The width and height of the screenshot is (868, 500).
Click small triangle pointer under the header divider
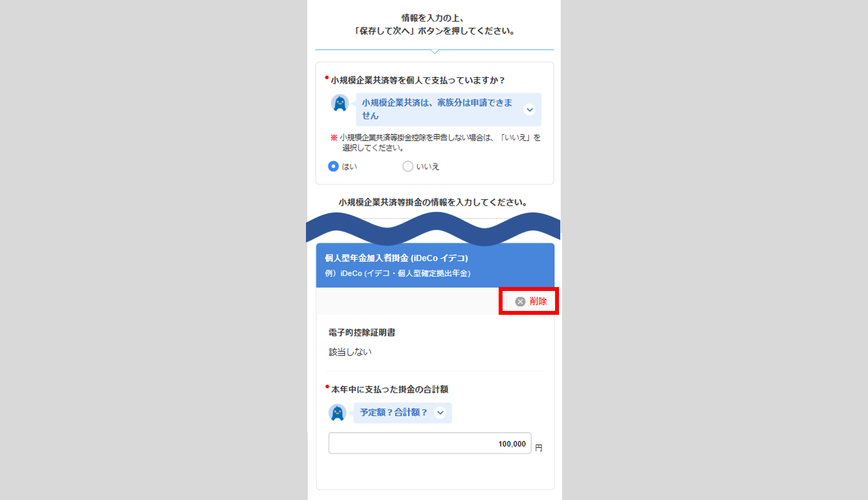coord(434,52)
